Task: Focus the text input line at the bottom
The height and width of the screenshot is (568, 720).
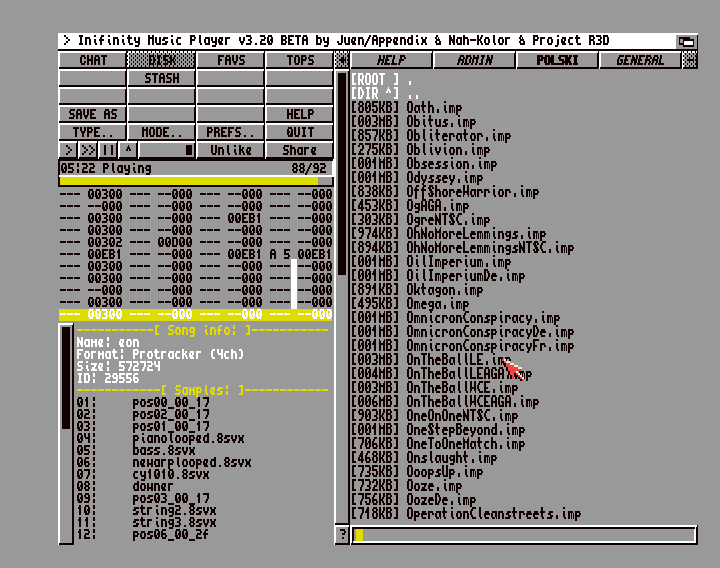Action: 524,535
